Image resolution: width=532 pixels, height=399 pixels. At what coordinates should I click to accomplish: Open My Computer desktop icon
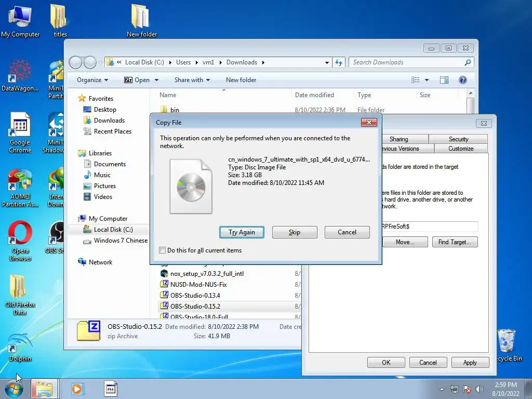(20, 21)
